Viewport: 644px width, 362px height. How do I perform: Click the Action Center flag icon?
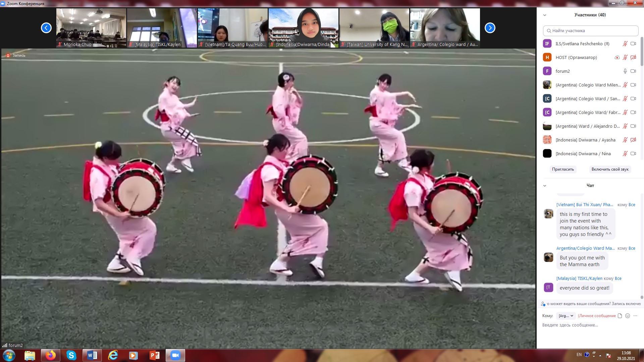pos(608,355)
